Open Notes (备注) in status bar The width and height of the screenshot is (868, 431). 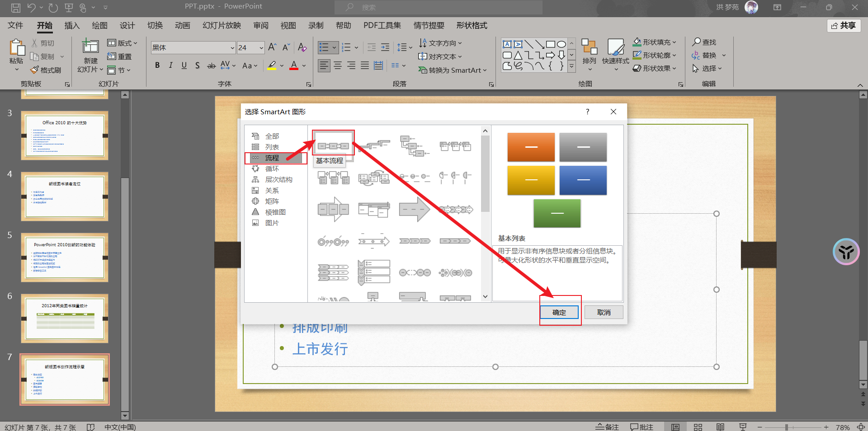(607, 427)
